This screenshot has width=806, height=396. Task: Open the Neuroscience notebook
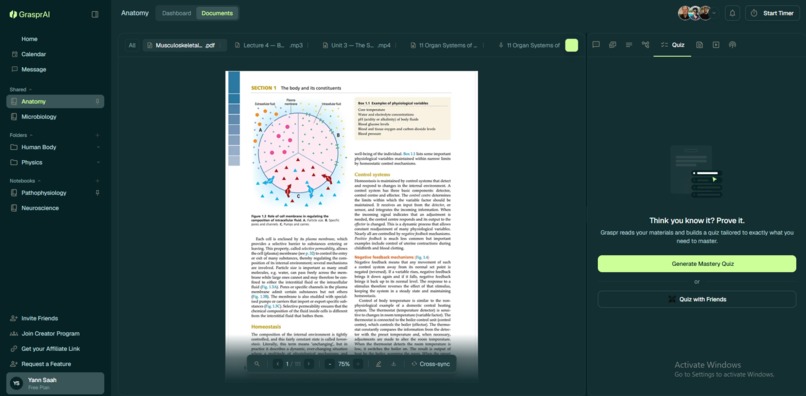pos(55,208)
